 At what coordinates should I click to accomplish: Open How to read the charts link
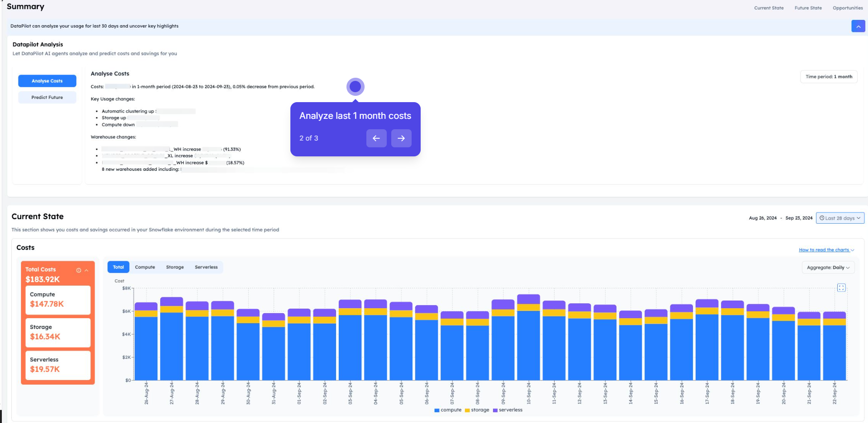(826, 250)
